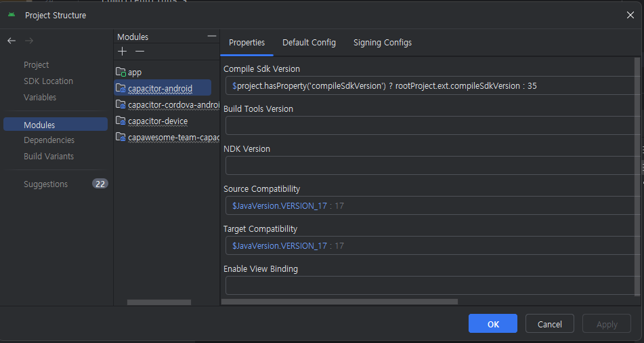
Task: Click the capawesome-team module icon
Action: point(121,137)
